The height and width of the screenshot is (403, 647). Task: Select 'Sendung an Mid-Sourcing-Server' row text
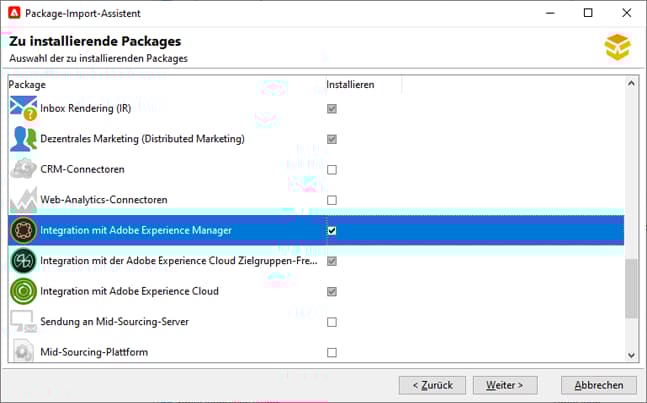coord(114,322)
